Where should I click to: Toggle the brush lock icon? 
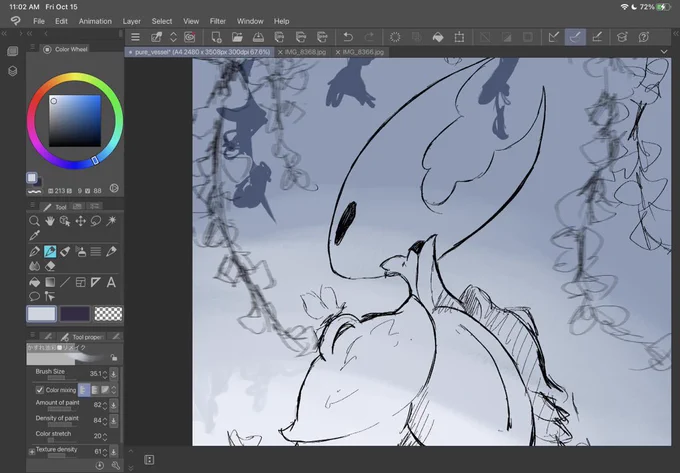[114, 358]
